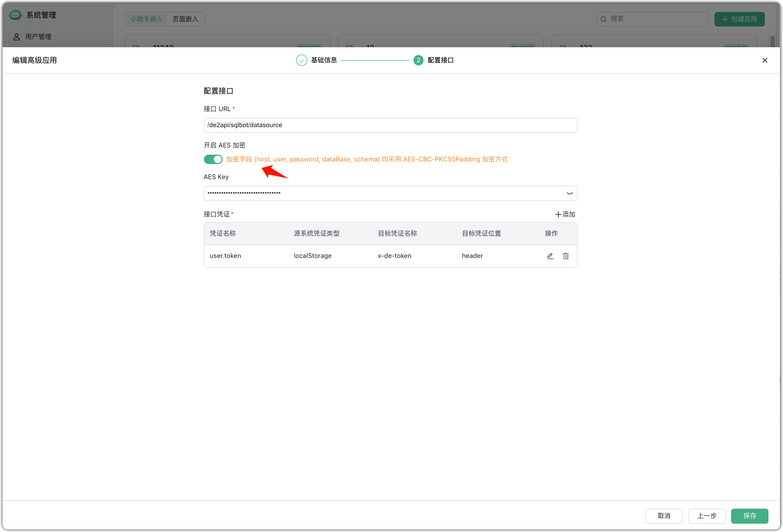Save the configuration with 保存
Image resolution: width=783 pixels, height=532 pixels.
749,516
